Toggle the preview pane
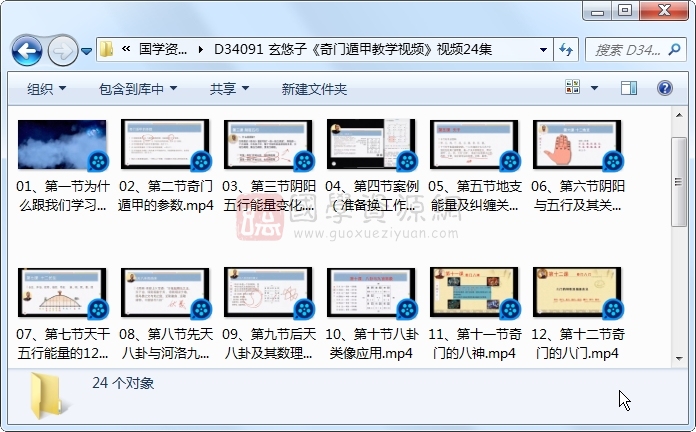 (629, 88)
